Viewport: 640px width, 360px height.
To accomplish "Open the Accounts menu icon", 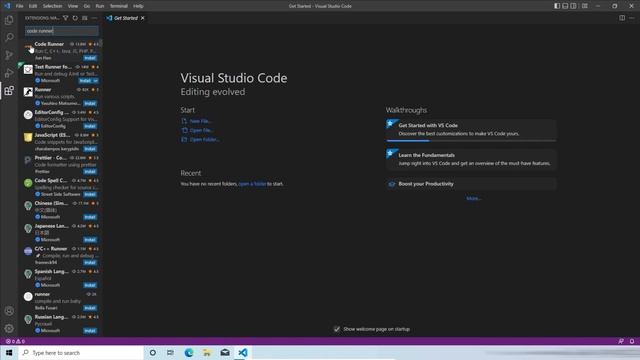I will pos(9,311).
